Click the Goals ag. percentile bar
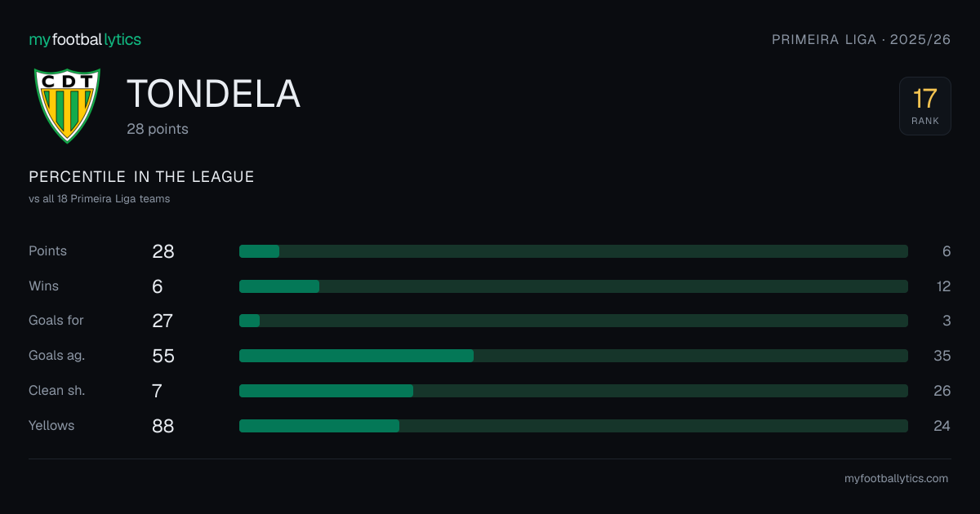The height and width of the screenshot is (514, 980). (x=573, y=356)
